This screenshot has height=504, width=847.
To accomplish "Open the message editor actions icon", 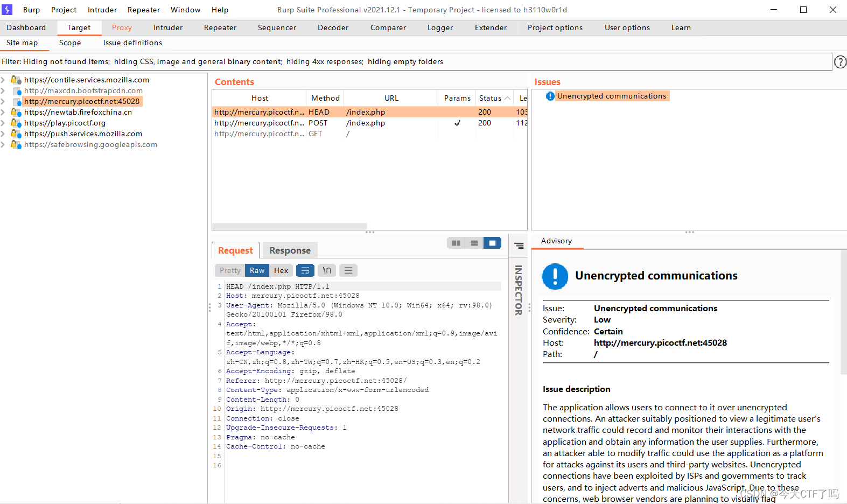I will tap(519, 246).
